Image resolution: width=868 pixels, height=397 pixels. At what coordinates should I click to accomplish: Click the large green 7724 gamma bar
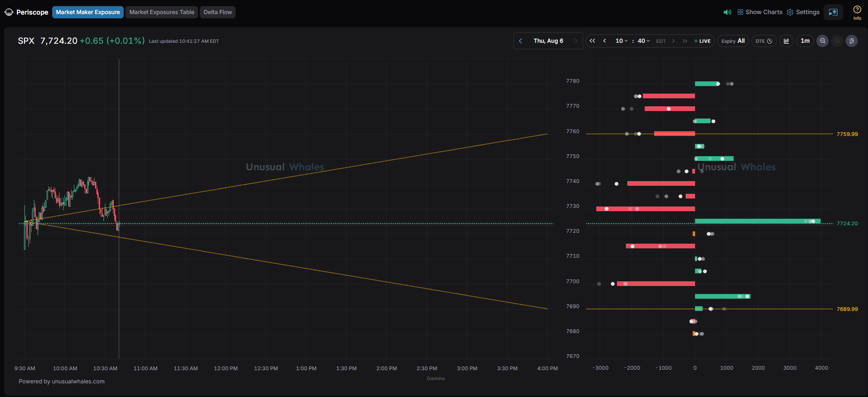pyautogui.click(x=758, y=221)
